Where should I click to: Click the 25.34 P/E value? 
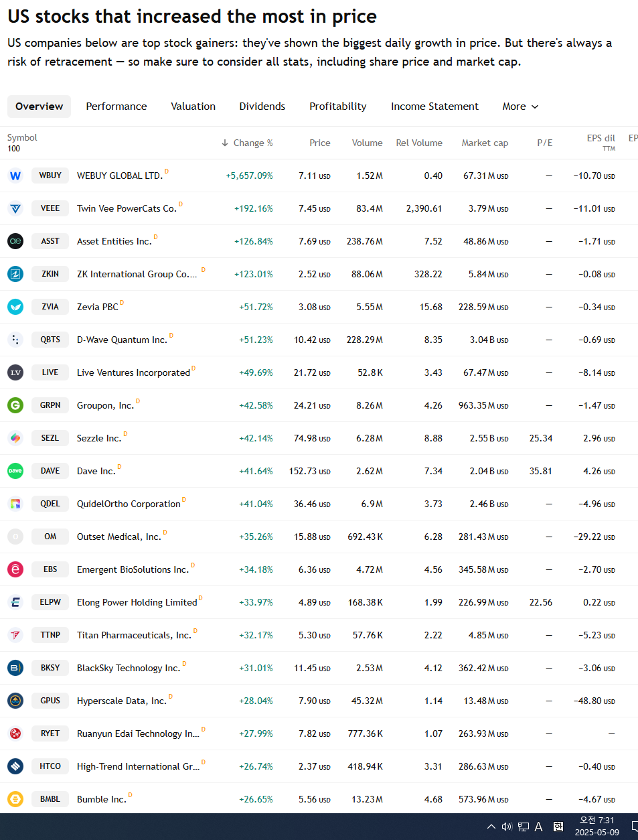pyautogui.click(x=541, y=438)
